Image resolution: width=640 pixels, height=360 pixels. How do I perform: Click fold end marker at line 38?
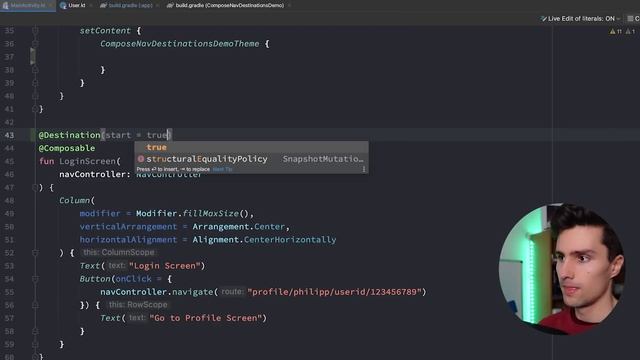35,70
